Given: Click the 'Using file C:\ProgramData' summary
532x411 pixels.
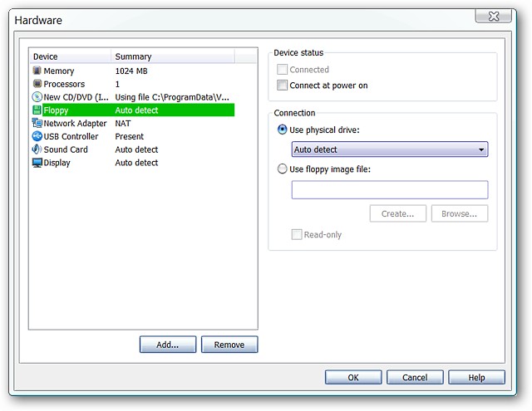Looking at the screenshot, I should [172, 97].
